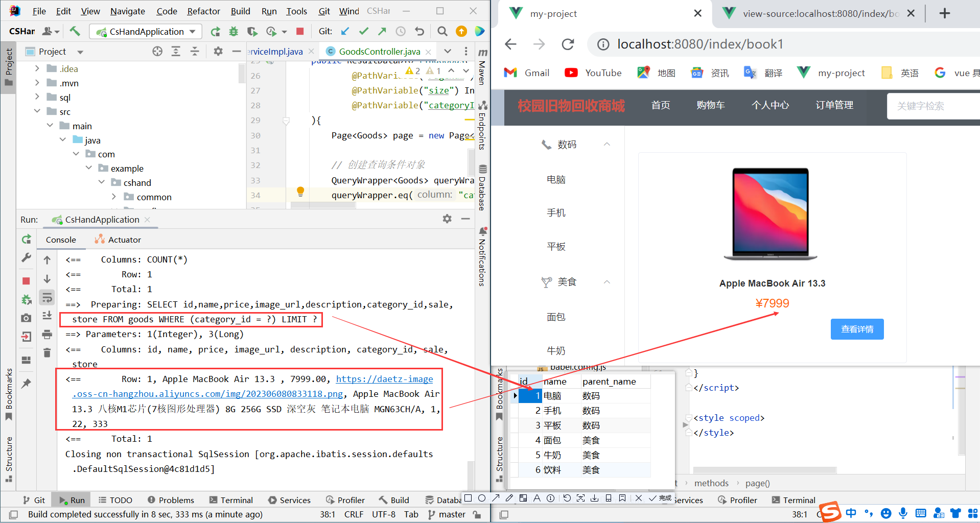Toggle the Bookmarks tool window in the left IntelliJ window

[9, 394]
